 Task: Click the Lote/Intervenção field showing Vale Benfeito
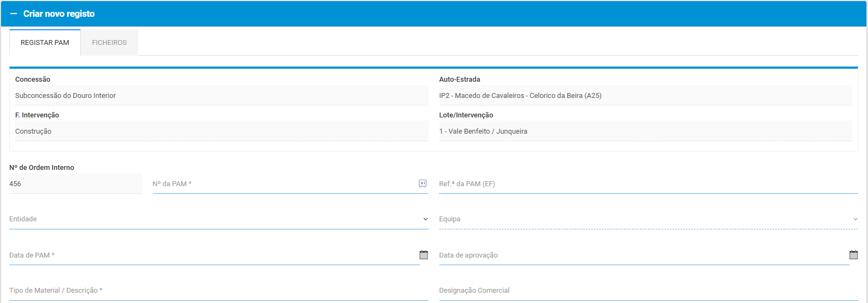(x=645, y=131)
